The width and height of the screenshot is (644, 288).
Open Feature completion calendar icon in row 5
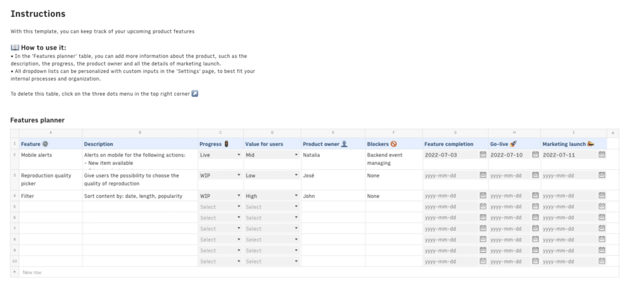(x=482, y=206)
